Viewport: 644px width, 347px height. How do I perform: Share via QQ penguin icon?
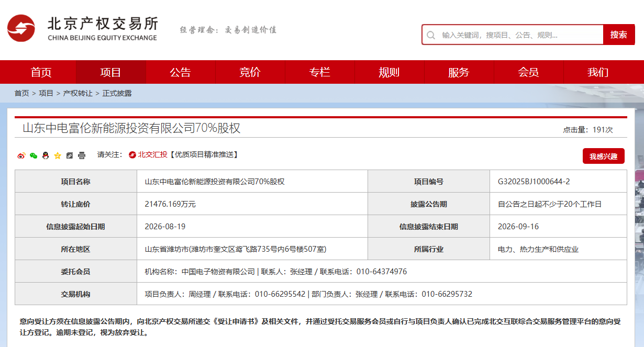click(46, 155)
